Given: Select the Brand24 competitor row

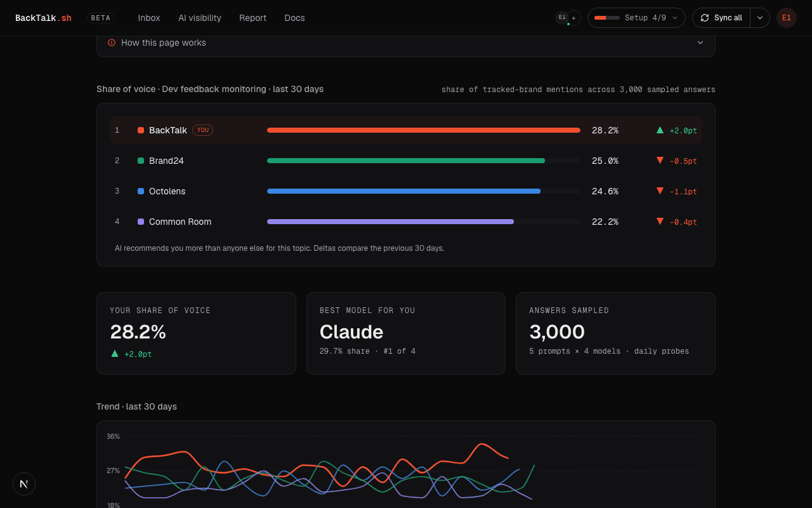Looking at the screenshot, I should tap(406, 161).
